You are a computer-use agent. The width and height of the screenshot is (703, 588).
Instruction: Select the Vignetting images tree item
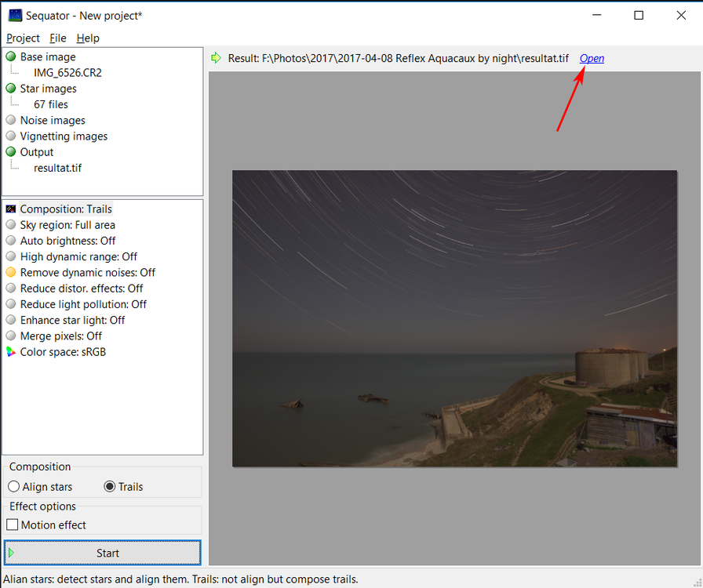[x=64, y=136]
